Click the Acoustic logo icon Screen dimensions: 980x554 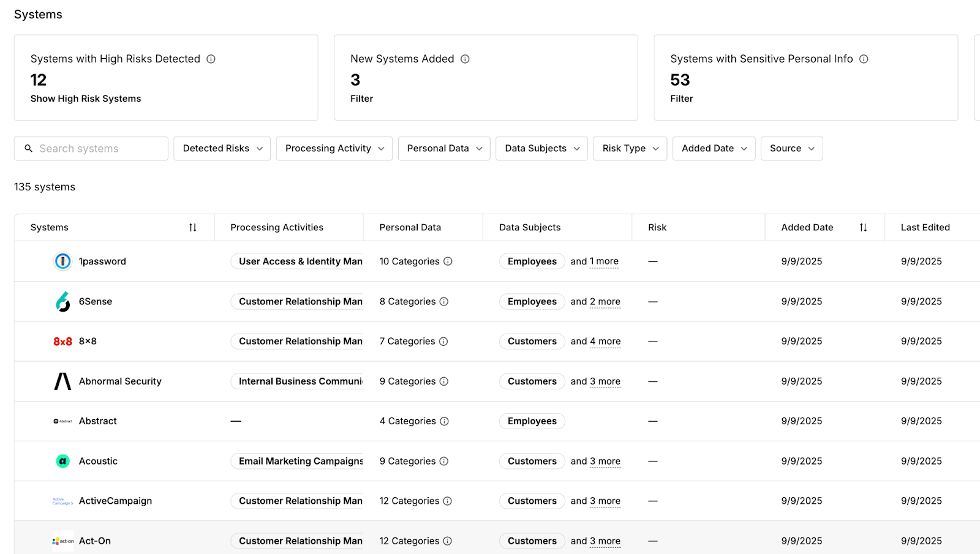[62, 461]
